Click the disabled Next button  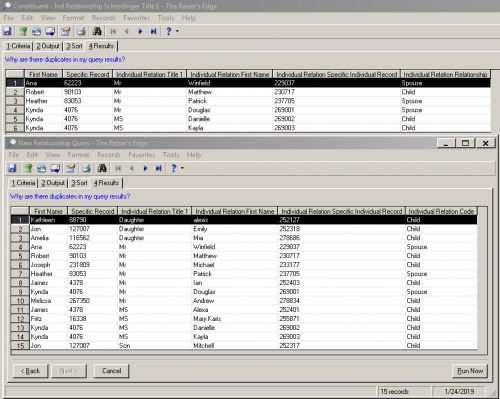(x=69, y=371)
